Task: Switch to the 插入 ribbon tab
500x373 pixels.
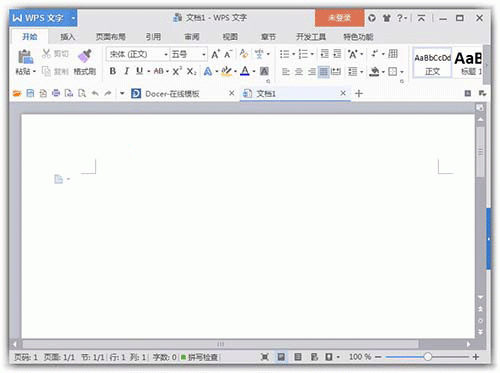Action: (67, 37)
